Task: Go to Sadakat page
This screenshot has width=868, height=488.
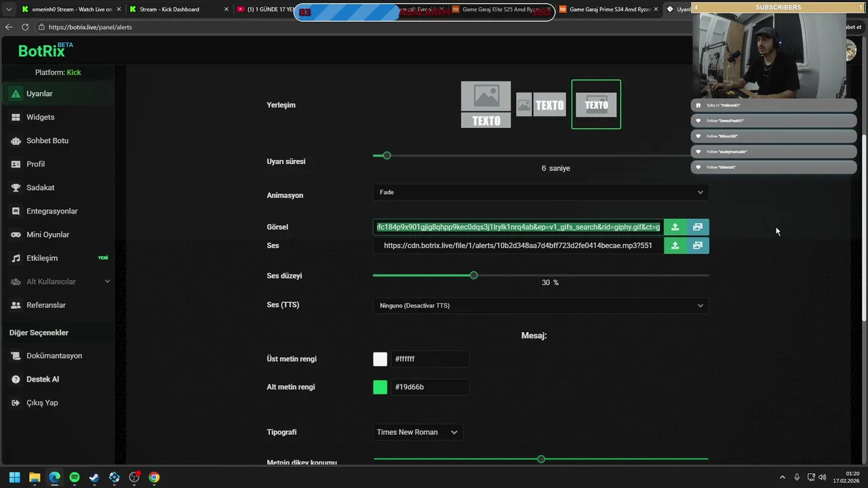Action: [x=58, y=188]
